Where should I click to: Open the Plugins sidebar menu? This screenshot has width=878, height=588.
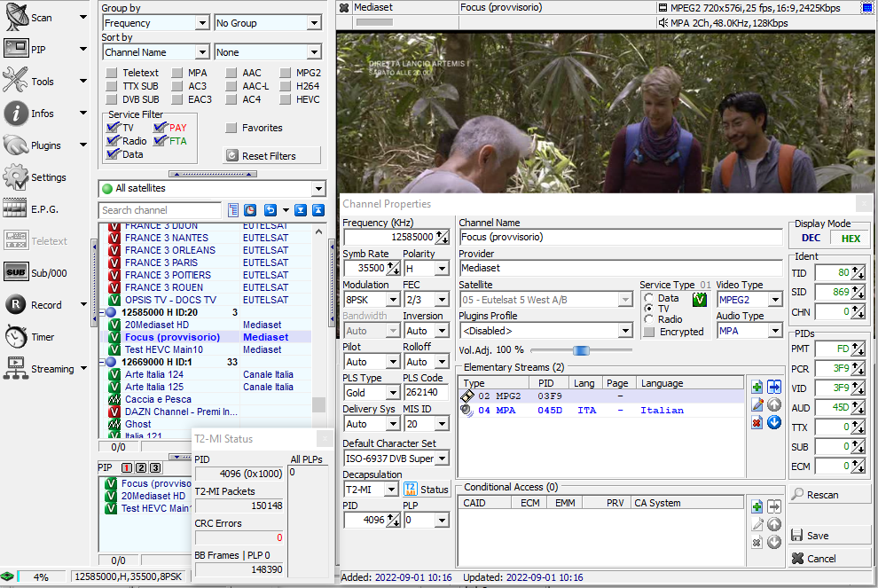pyautogui.click(x=45, y=145)
